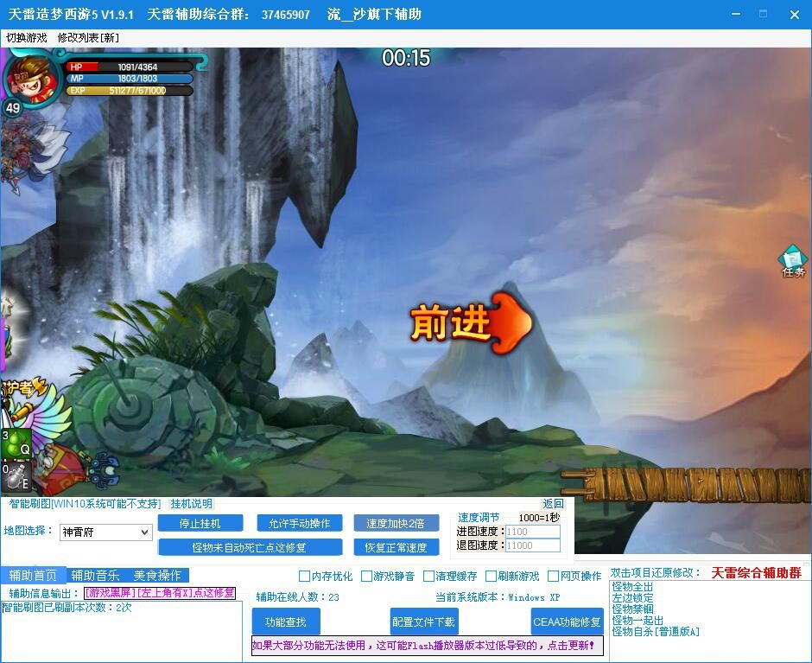
Task: Open the 挂机说明 tab
Action: [x=191, y=504]
